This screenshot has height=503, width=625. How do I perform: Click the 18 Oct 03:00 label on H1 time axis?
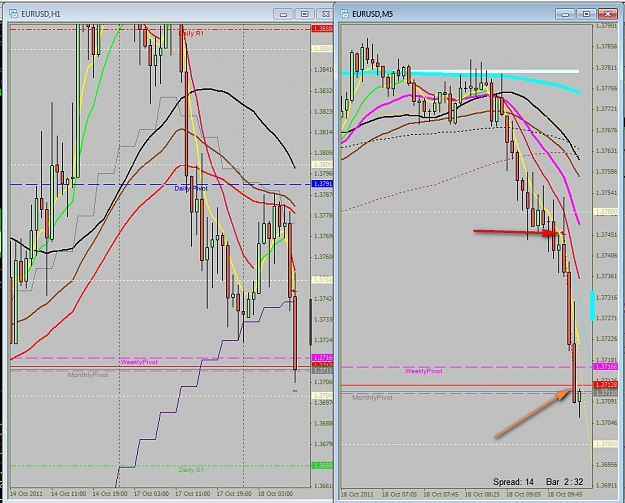click(275, 493)
